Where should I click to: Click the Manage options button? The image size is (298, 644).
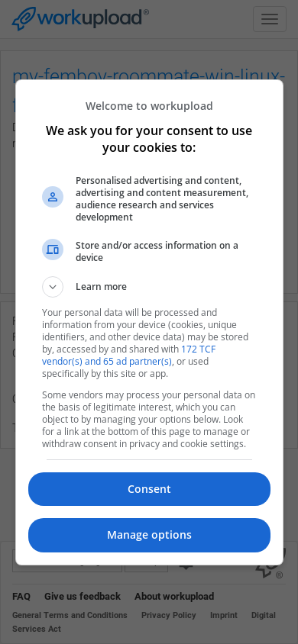149,535
